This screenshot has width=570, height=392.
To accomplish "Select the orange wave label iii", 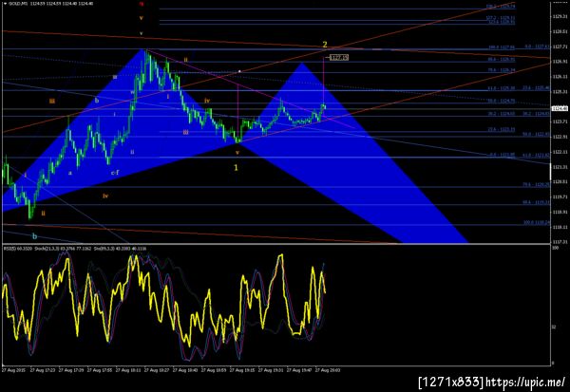I will (x=52, y=101).
